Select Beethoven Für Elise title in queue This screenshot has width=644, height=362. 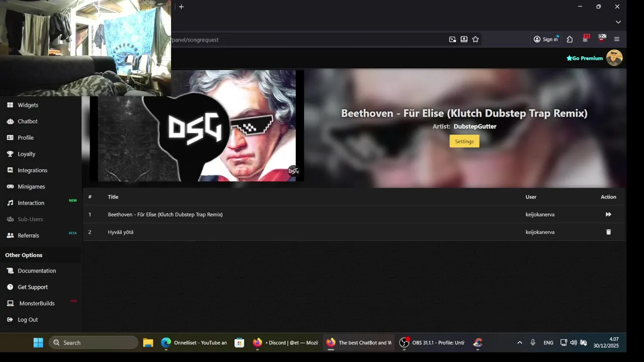click(x=165, y=215)
